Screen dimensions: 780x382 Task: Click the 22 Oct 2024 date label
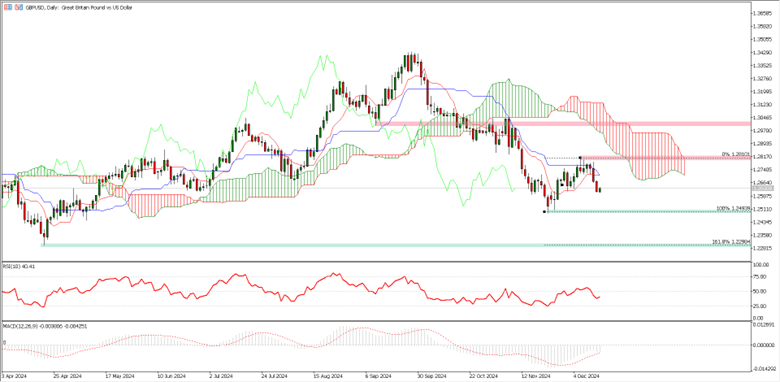click(483, 376)
